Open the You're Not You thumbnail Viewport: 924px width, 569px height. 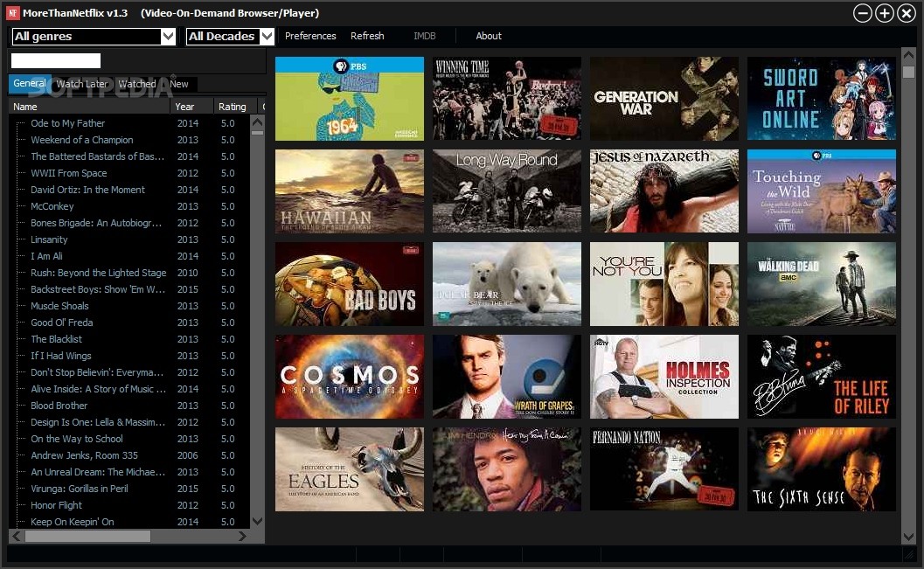click(664, 284)
